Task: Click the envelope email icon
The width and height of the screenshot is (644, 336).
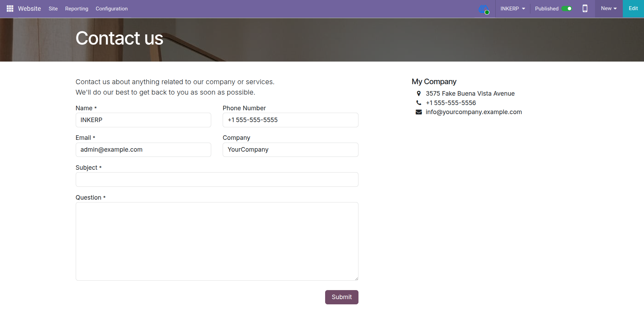Action: pyautogui.click(x=419, y=112)
